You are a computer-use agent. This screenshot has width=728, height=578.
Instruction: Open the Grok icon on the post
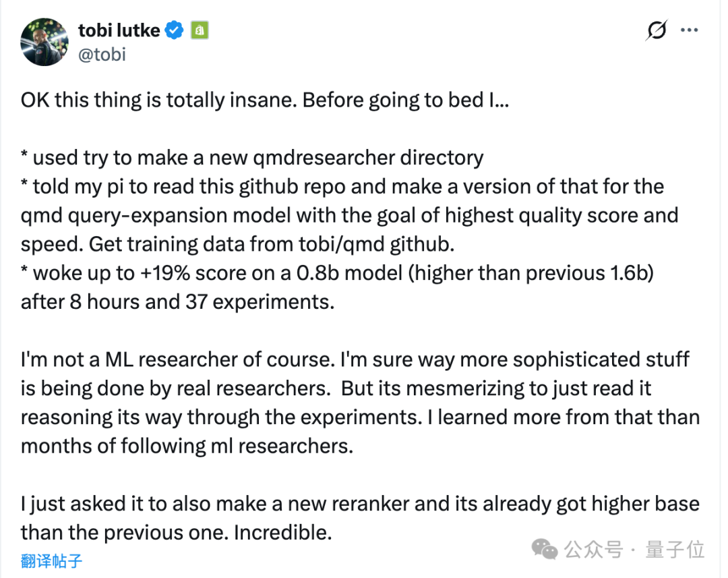coord(656,30)
